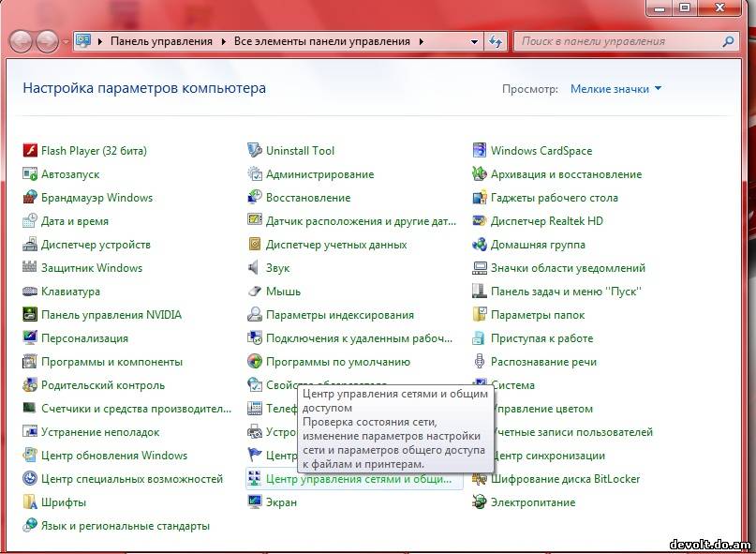The image size is (756, 554).
Task: Click the Распознавание речи microphone icon
Action: point(480,362)
